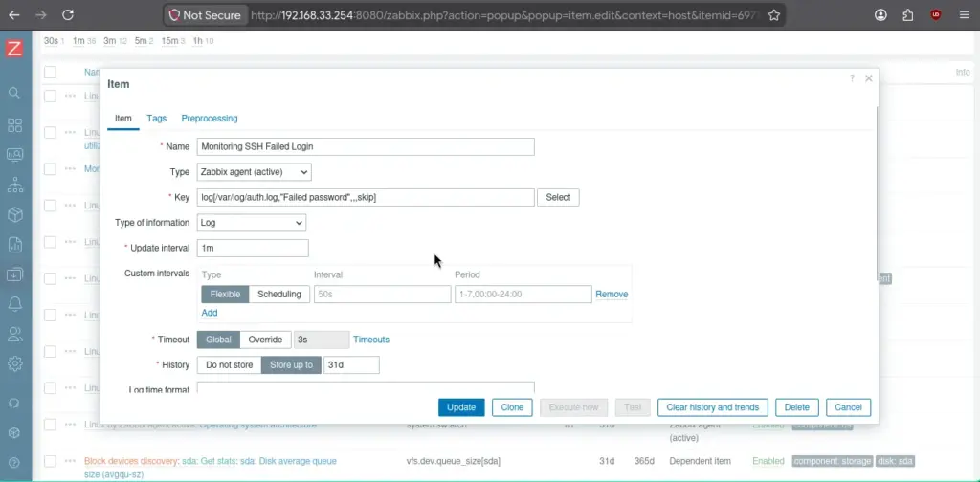The width and height of the screenshot is (980, 482).
Task: Select Do not store history option
Action: coord(230,364)
